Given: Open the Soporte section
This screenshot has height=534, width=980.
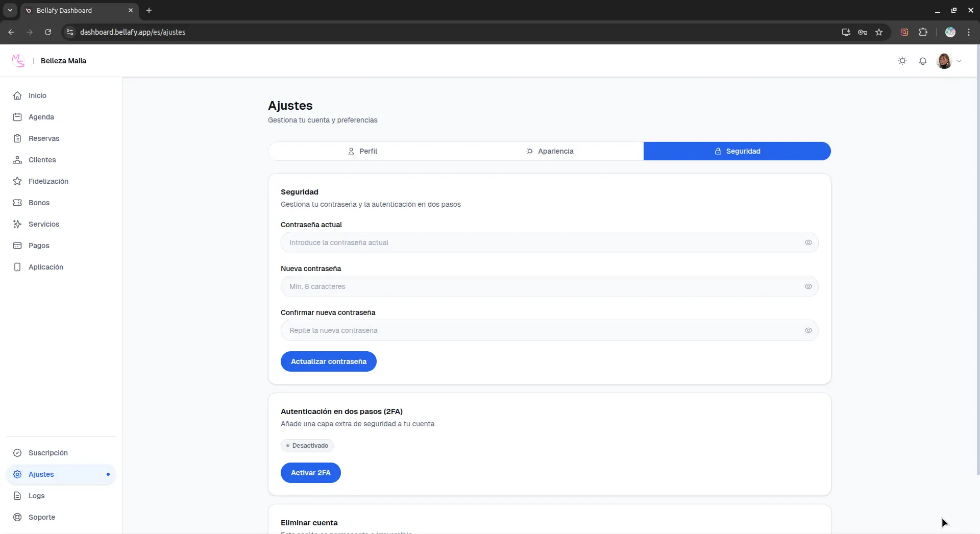Looking at the screenshot, I should pyautogui.click(x=41, y=517).
